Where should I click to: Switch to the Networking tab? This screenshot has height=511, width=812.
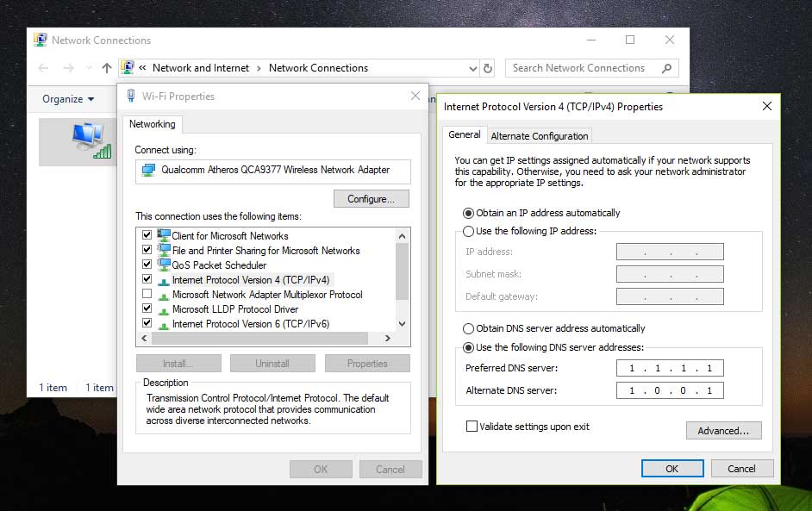tap(153, 124)
